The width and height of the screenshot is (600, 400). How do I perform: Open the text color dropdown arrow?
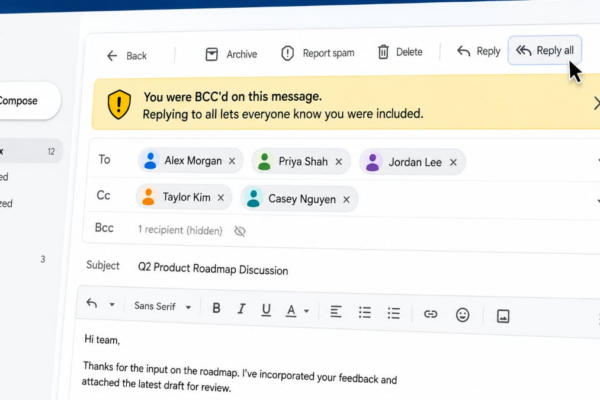point(307,311)
